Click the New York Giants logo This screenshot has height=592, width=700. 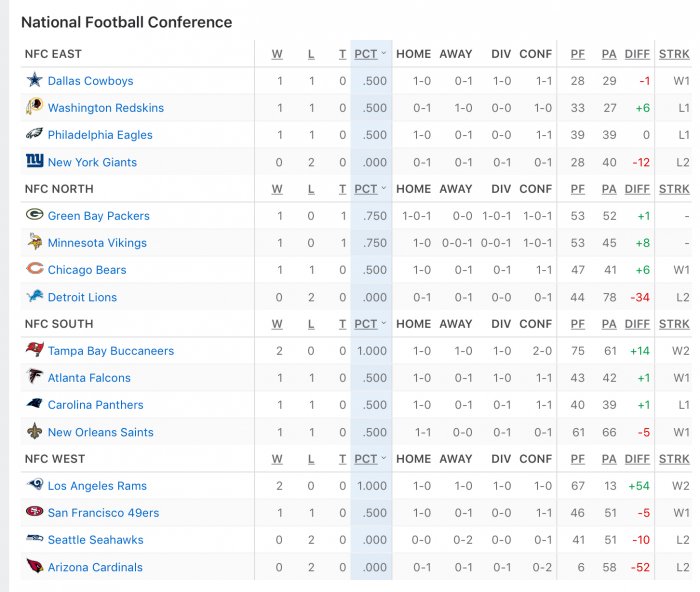pos(34,160)
